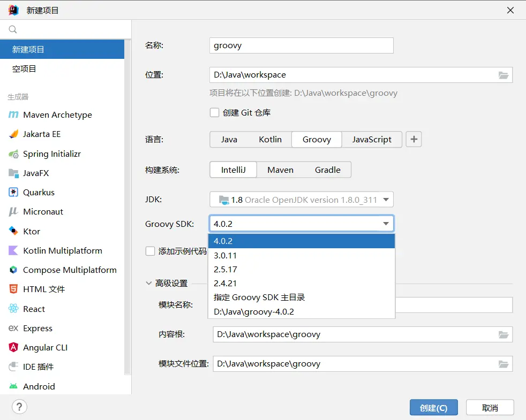Click the Express icon
This screenshot has height=420, width=526.
pos(13,328)
